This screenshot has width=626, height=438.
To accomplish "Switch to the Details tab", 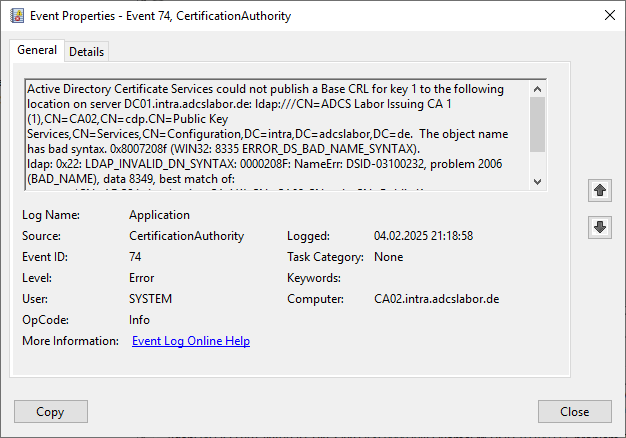I will [x=86, y=51].
